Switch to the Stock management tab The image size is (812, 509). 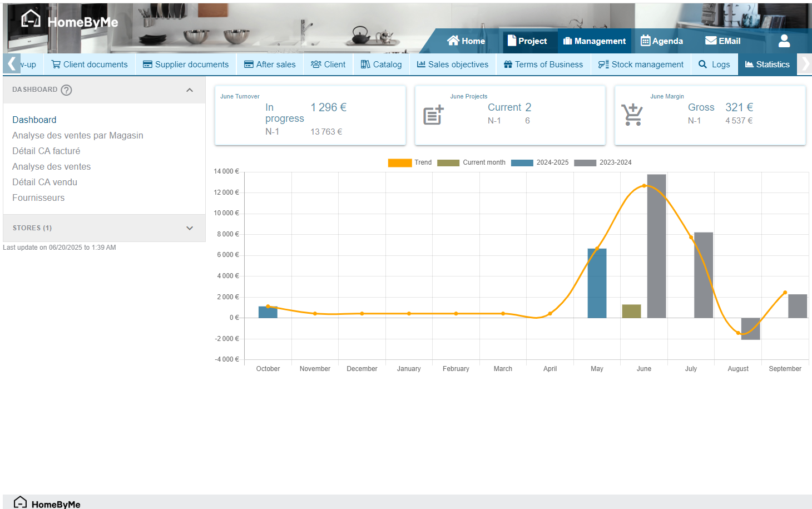[x=641, y=65]
